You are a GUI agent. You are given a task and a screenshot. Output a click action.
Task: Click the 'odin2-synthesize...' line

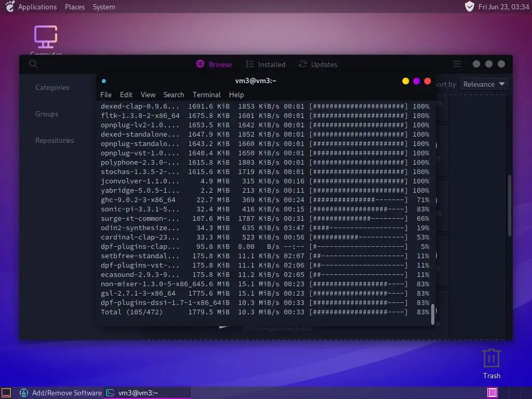pos(264,228)
